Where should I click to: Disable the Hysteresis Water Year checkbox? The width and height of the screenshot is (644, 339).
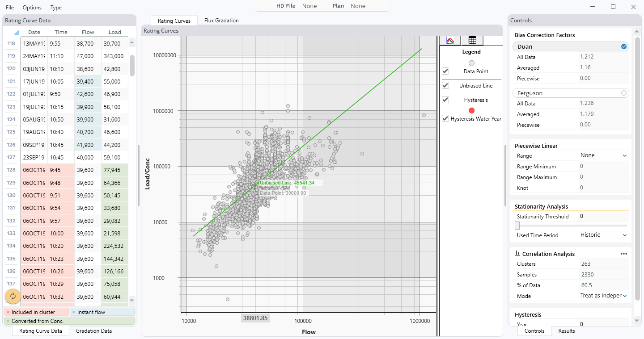point(445,118)
